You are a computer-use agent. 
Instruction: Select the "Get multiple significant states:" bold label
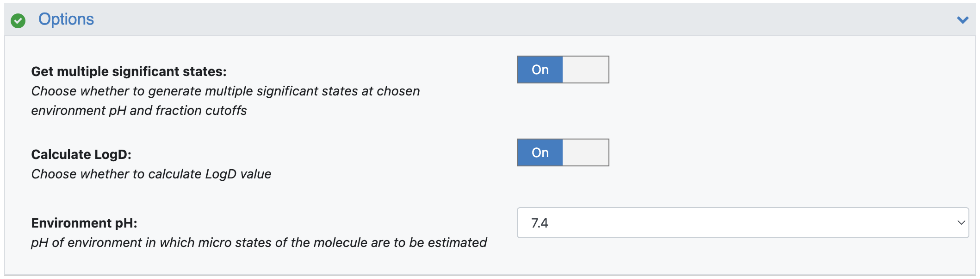[x=129, y=71]
